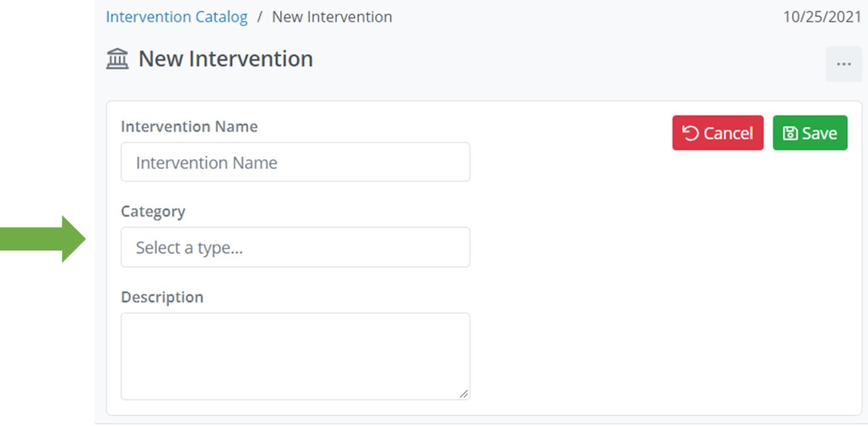Click the 'Select a type...' placeholder text
868x426 pixels.
point(189,248)
